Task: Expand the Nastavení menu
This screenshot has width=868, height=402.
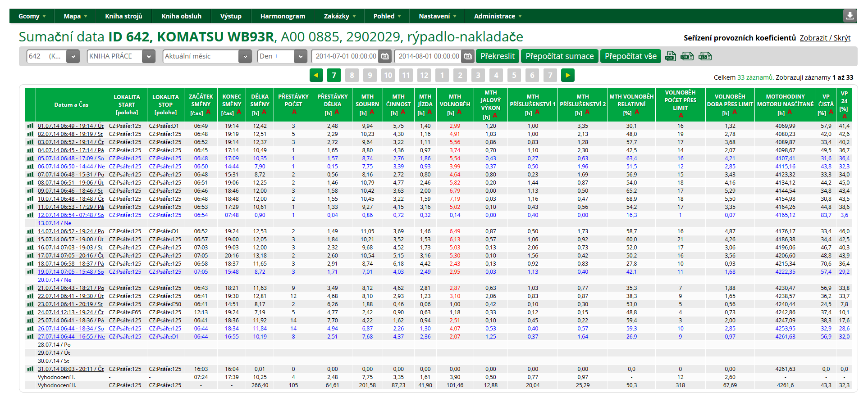Action: pyautogui.click(x=438, y=16)
